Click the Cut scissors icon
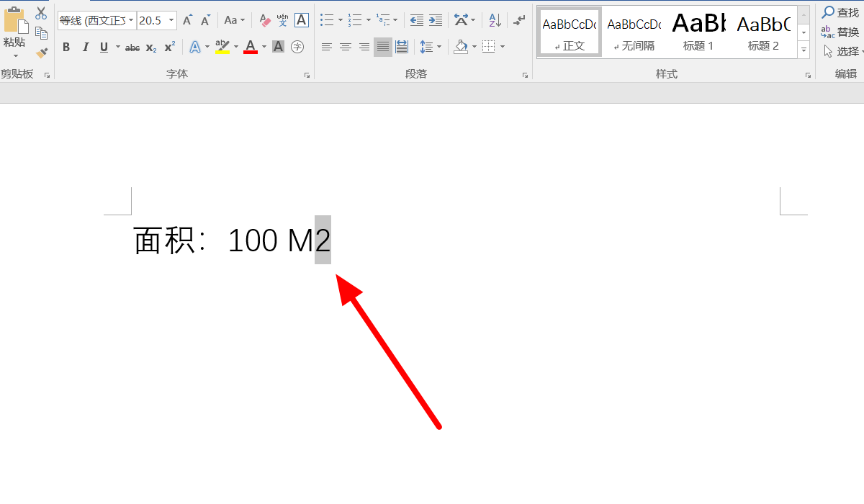Viewport: 864px width, 504px height. click(41, 13)
